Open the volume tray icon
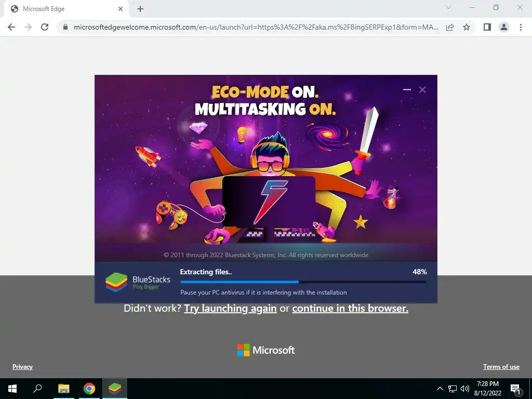532x399 pixels. 465,389
